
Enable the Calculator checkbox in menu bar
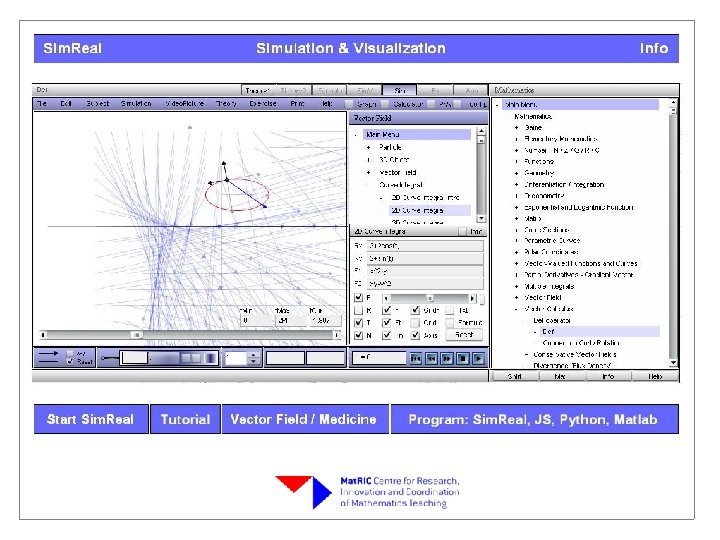386,104
